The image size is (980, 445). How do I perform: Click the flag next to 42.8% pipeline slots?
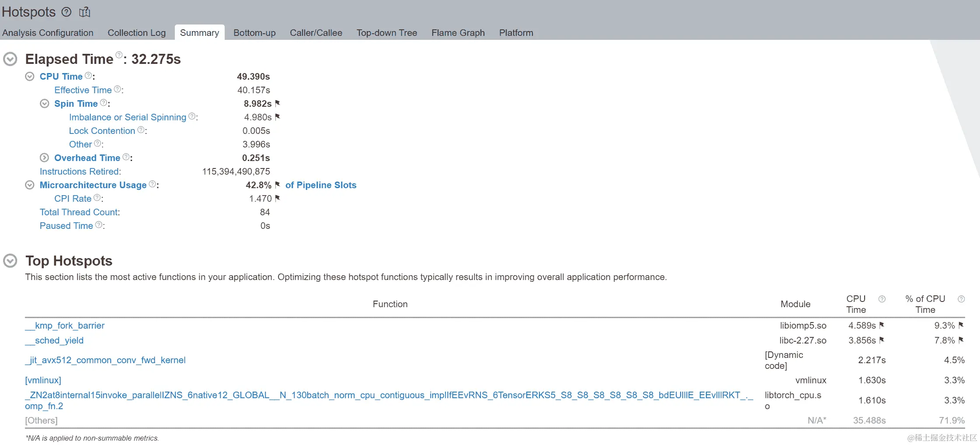(278, 185)
